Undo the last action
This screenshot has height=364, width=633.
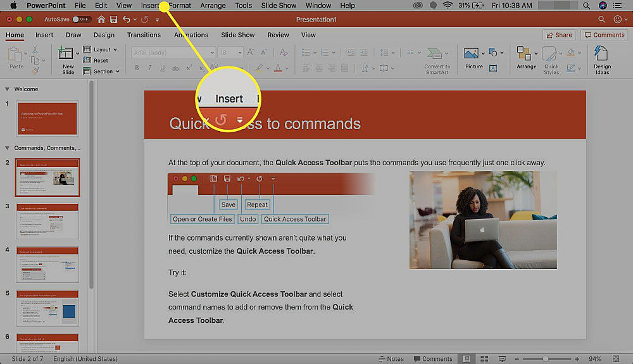[127, 19]
